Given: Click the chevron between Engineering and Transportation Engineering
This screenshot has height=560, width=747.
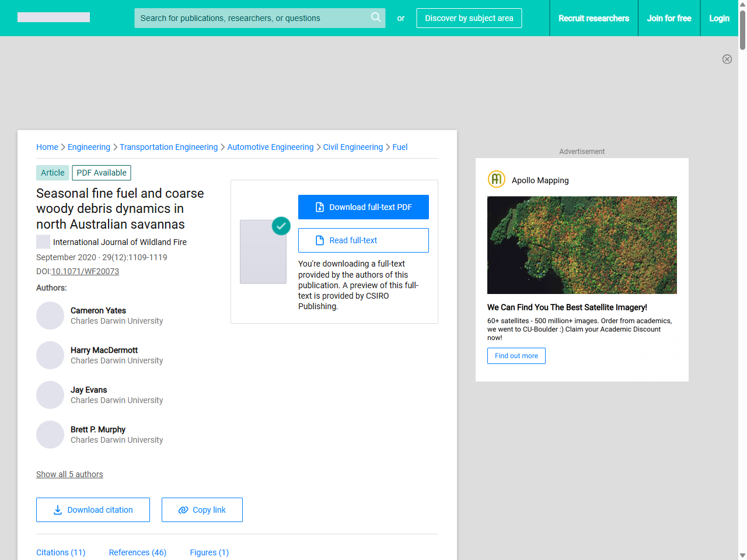Looking at the screenshot, I should click(114, 147).
